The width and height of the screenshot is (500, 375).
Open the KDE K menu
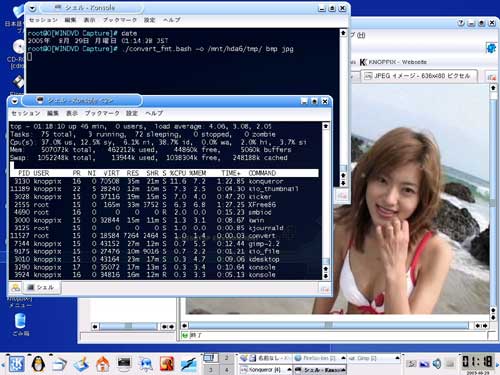tap(16, 364)
